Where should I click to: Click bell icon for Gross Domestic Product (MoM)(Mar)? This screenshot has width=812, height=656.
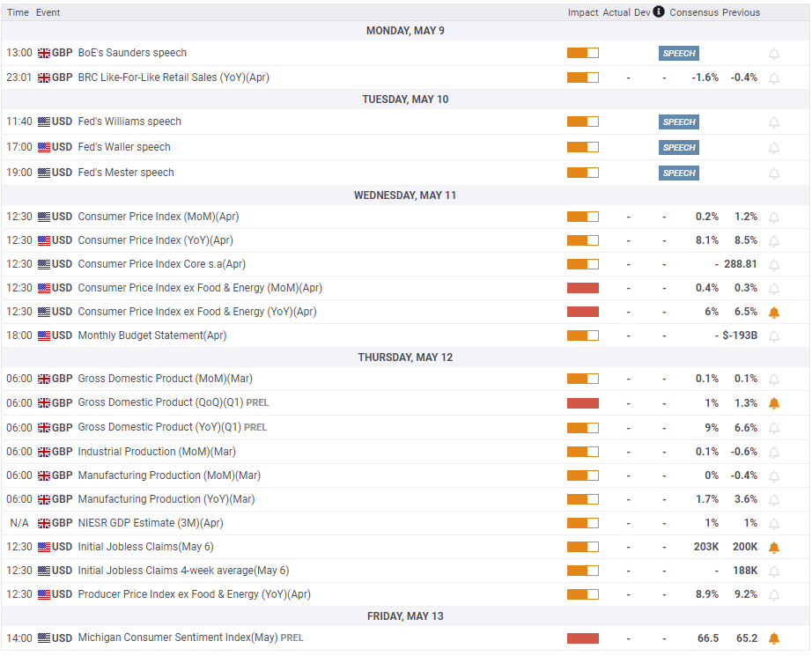[x=773, y=380]
